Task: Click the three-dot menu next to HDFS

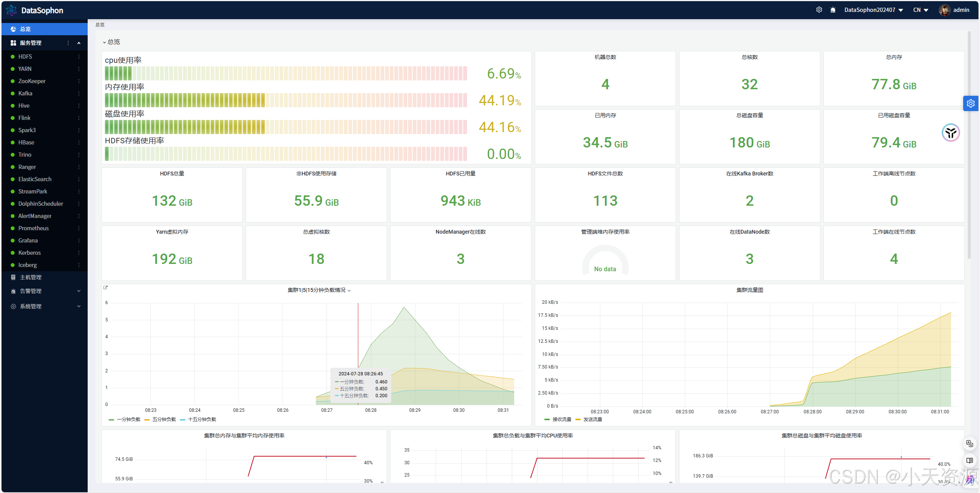Action: 79,57
